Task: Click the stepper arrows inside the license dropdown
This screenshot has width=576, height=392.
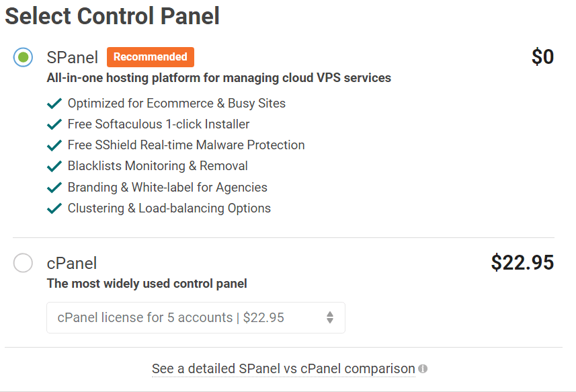Action: (330, 317)
